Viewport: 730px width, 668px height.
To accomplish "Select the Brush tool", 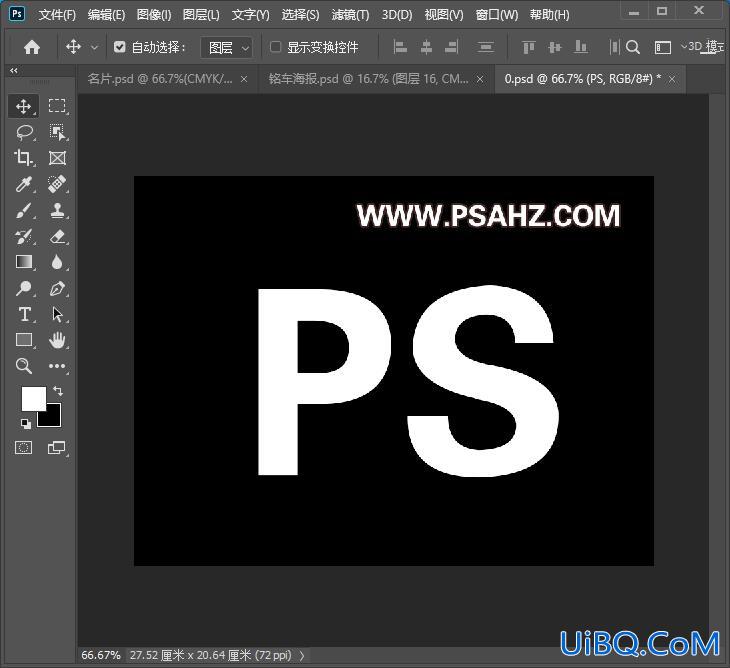I will [x=23, y=210].
